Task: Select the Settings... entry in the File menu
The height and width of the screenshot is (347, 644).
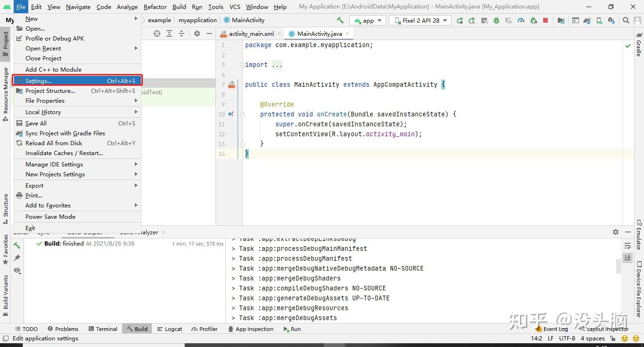Action: click(x=38, y=81)
